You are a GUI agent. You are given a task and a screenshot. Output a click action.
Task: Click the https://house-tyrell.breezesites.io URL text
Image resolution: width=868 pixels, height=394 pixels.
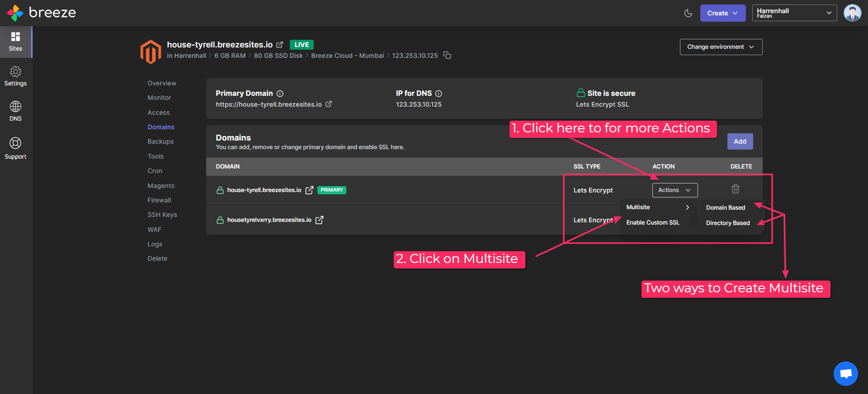pyautogui.click(x=269, y=104)
